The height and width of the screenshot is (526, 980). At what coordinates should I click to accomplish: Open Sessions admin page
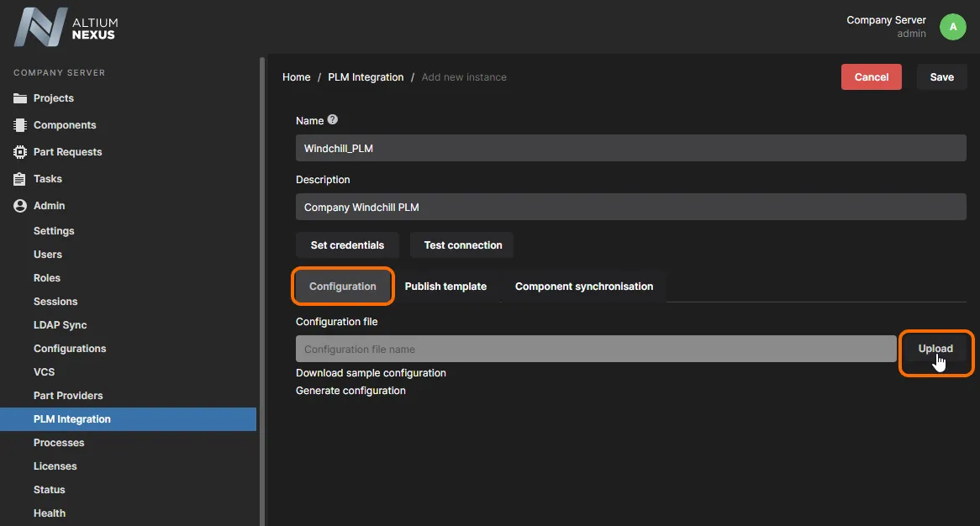tap(55, 301)
